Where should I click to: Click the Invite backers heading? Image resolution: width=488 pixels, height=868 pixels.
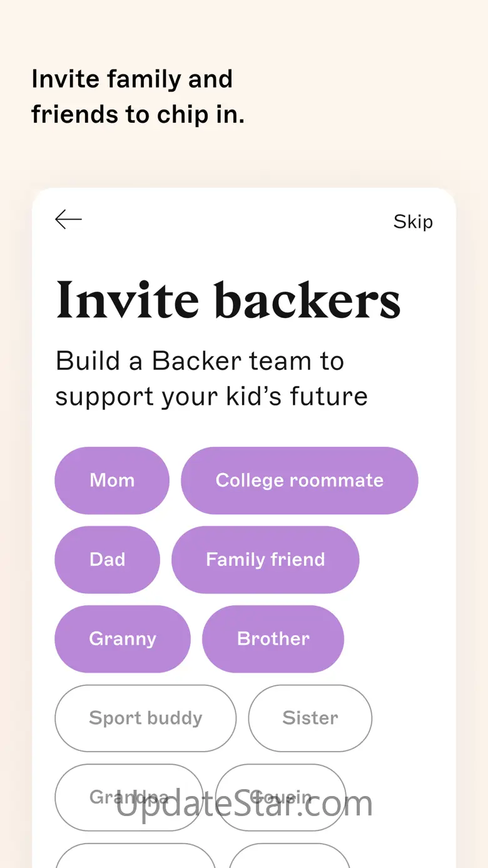[x=228, y=300]
